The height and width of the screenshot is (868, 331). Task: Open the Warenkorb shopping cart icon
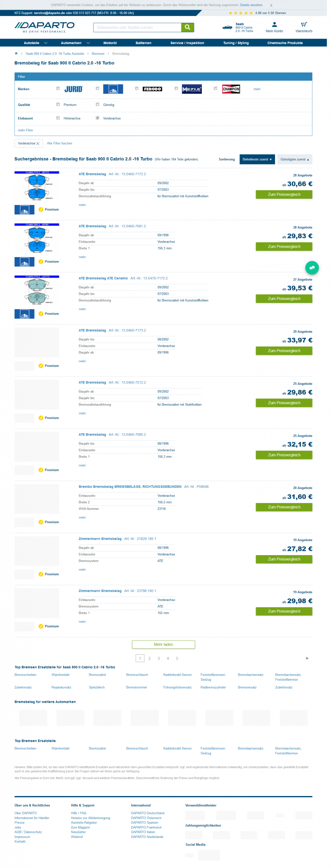click(x=304, y=25)
